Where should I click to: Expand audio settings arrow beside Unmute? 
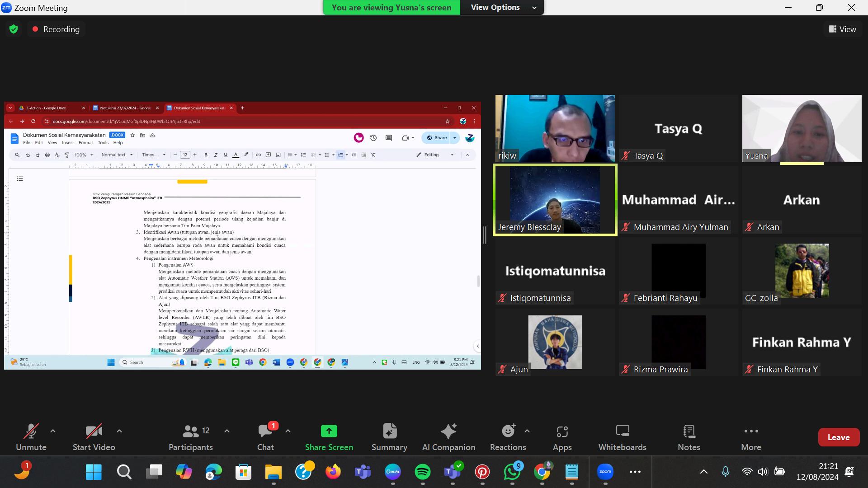tap(53, 431)
